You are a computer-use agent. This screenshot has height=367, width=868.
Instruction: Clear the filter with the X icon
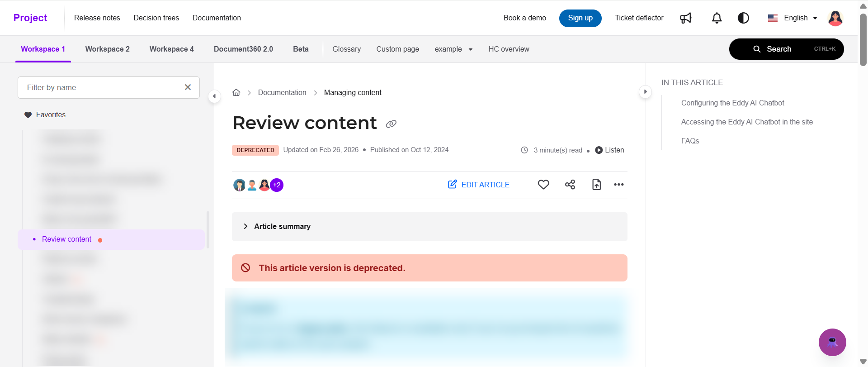(x=188, y=87)
